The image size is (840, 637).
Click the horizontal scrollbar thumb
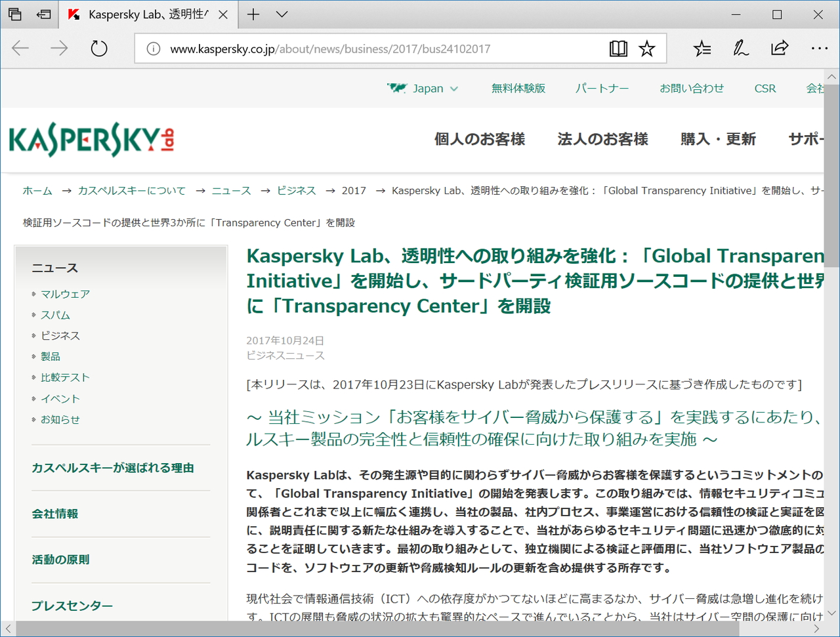377,628
